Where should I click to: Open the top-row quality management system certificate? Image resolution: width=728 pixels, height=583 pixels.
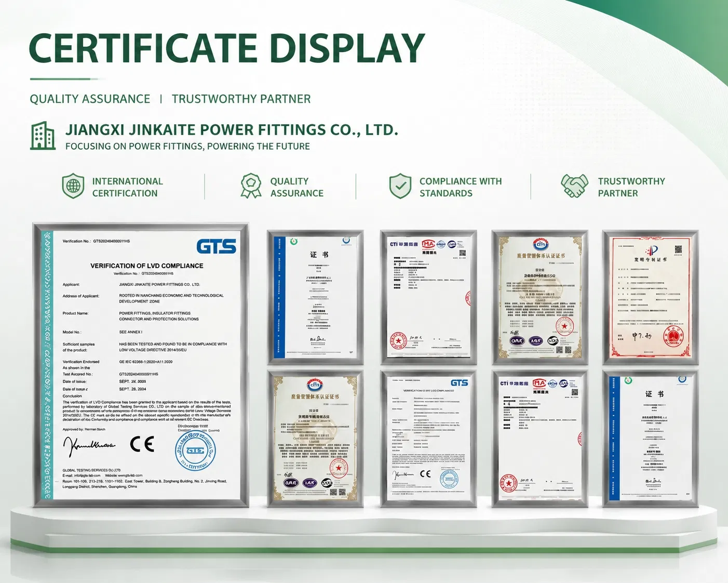coord(540,298)
